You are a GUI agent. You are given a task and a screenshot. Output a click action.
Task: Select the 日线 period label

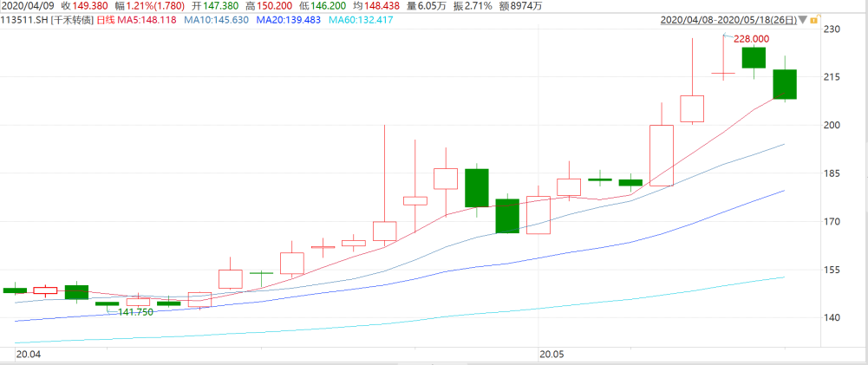tap(107, 20)
